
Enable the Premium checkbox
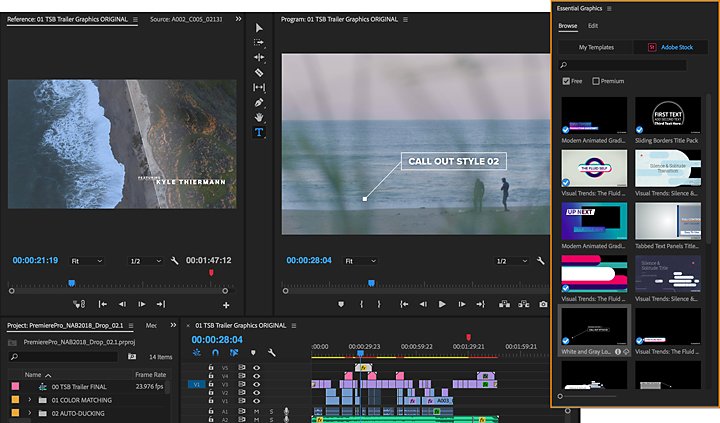[x=596, y=81]
